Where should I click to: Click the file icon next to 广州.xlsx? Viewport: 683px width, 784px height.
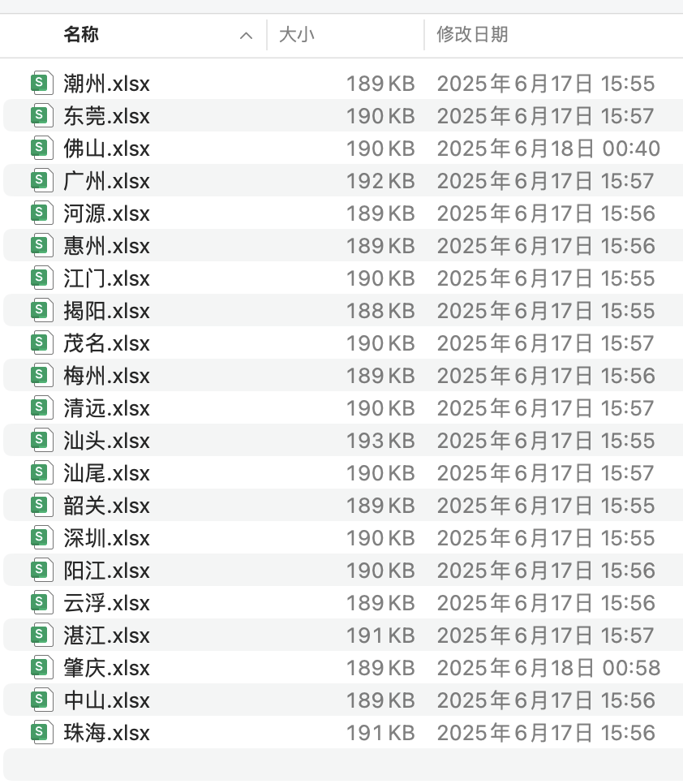click(40, 181)
